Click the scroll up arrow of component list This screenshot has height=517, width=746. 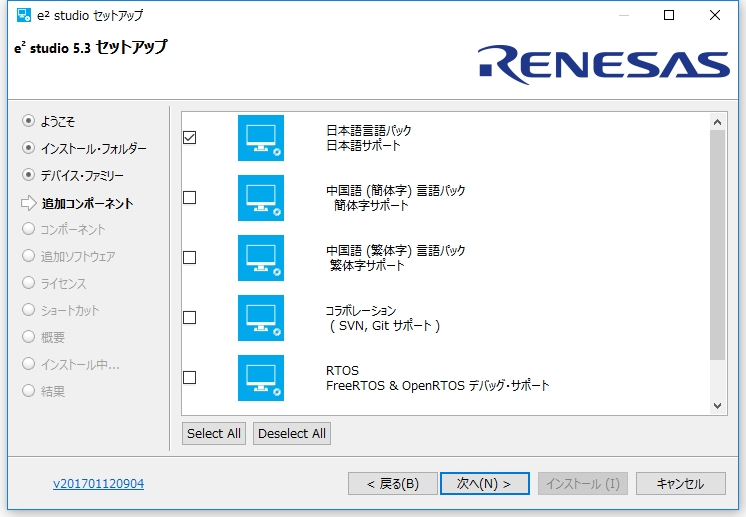(717, 122)
